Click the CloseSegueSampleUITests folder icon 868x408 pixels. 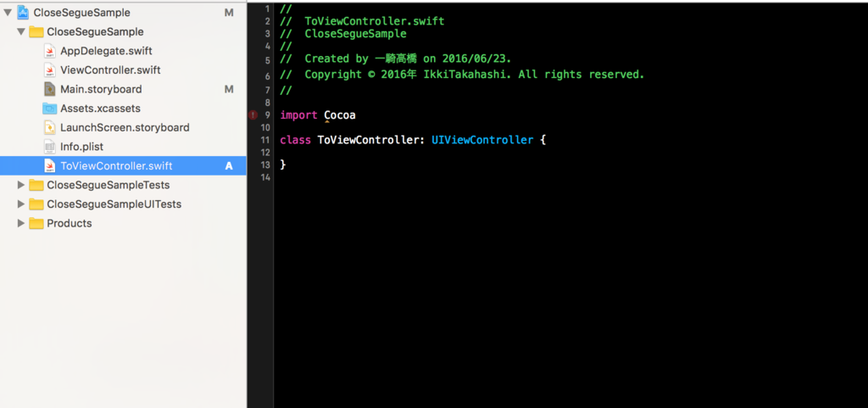(x=36, y=204)
